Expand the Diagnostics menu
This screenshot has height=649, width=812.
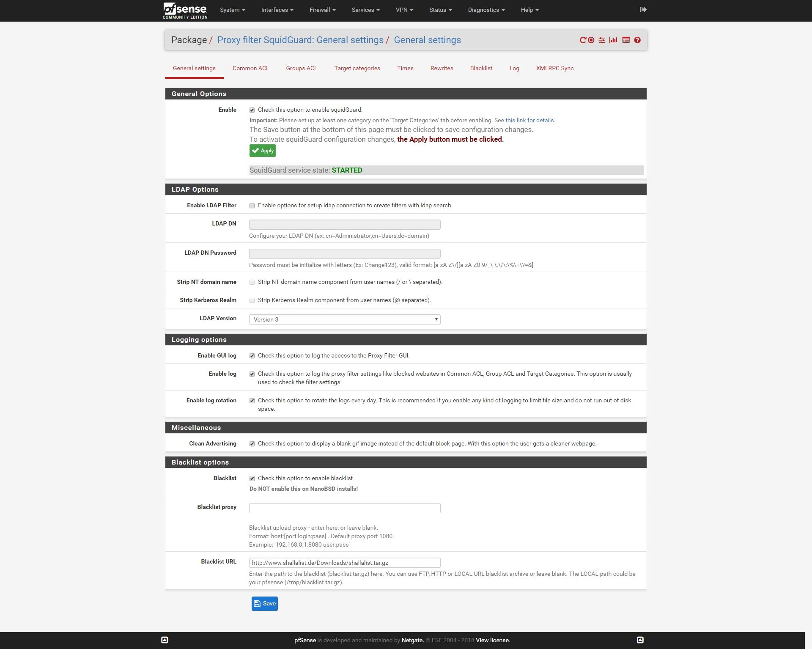click(486, 10)
